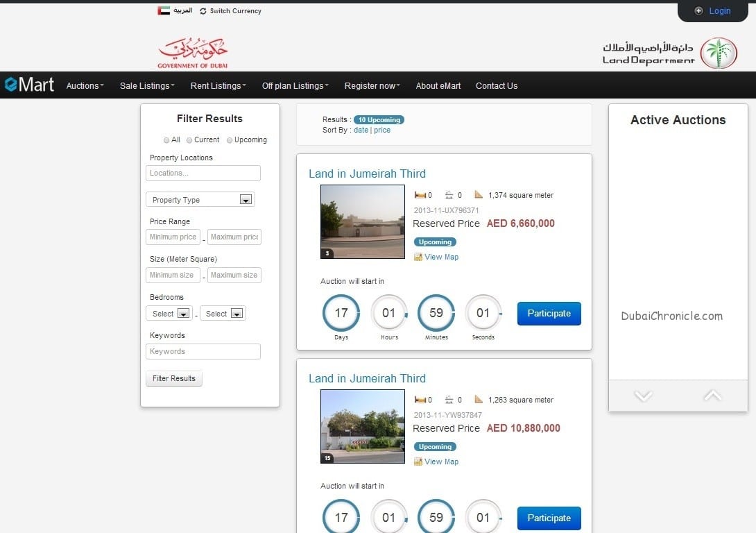Expand the Register now menu
The image size is (756, 533).
click(x=372, y=85)
